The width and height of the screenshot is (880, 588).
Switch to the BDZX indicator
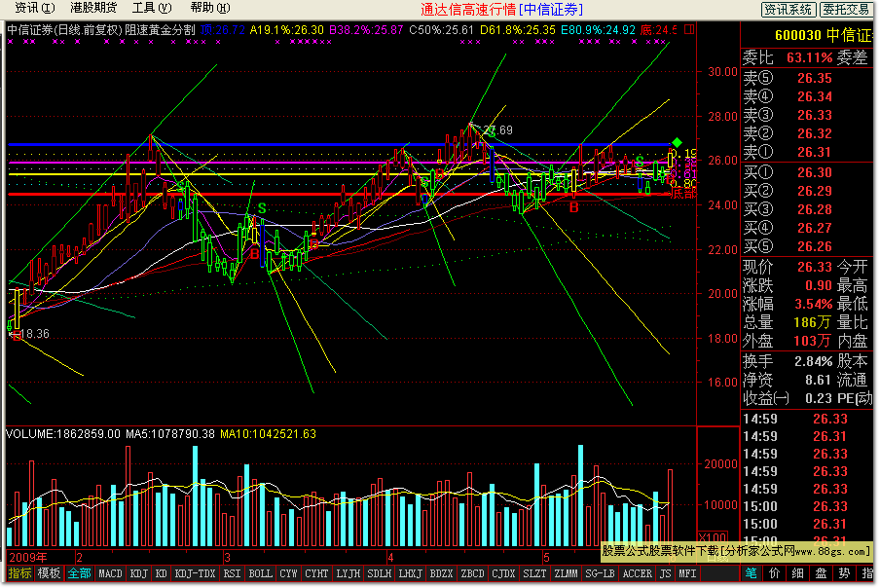click(441, 573)
